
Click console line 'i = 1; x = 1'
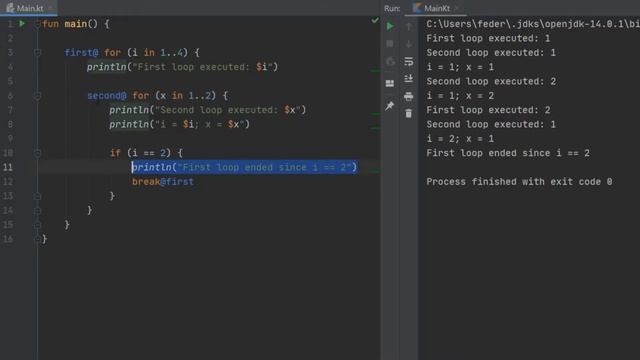pyautogui.click(x=460, y=67)
